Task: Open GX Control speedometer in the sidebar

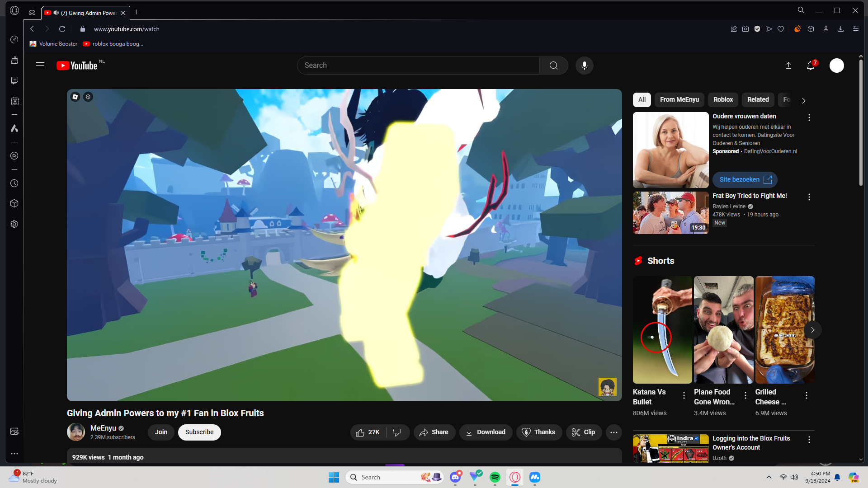Action: point(14,40)
